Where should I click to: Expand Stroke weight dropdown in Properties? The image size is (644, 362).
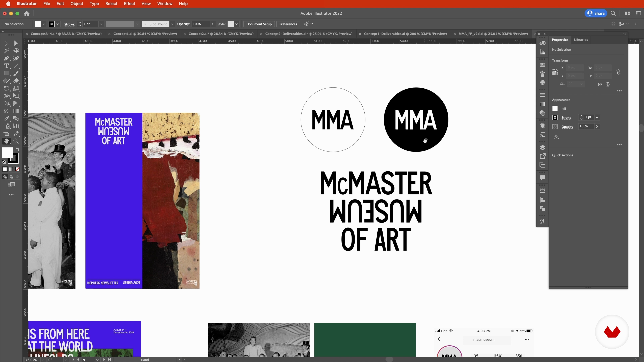point(597,117)
